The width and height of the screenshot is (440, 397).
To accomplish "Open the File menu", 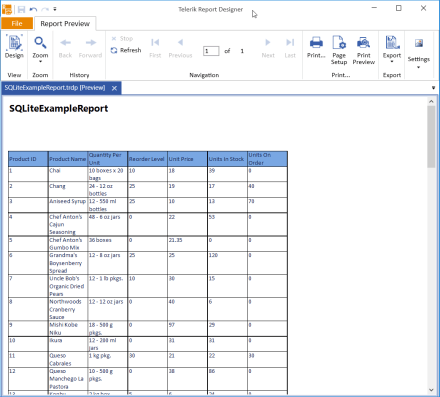I will click(17, 23).
